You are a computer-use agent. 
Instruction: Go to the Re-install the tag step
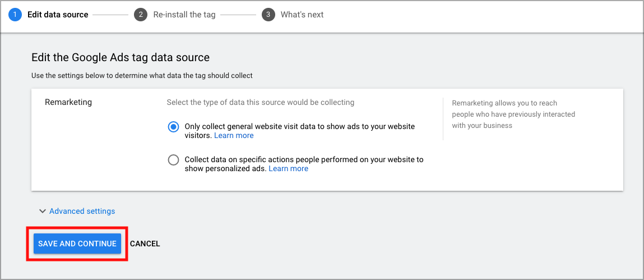click(184, 15)
